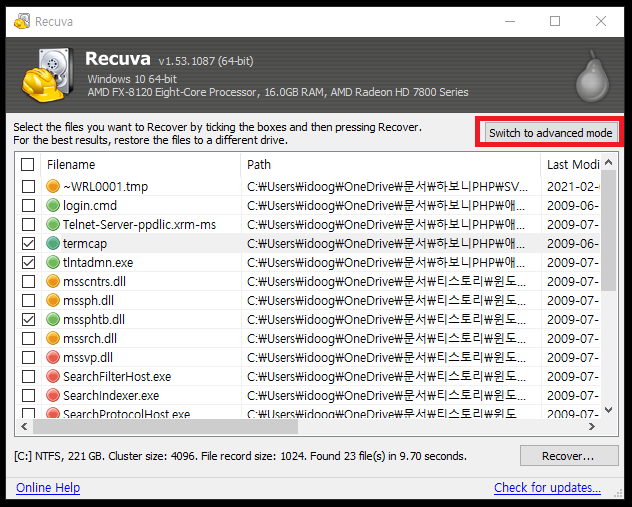Viewport: 632px width, 507px height.
Task: Click orange status dot for mssrch.dll
Action: pyautogui.click(x=53, y=338)
